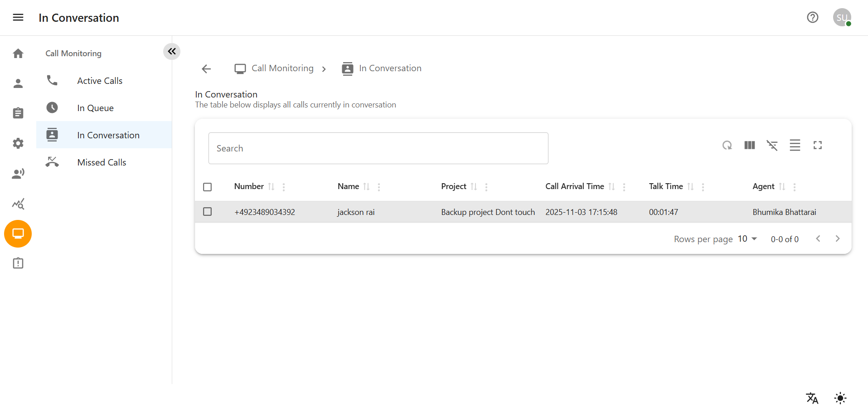This screenshot has height=409, width=868.
Task: Open the show/hide columns icon
Action: [750, 145]
